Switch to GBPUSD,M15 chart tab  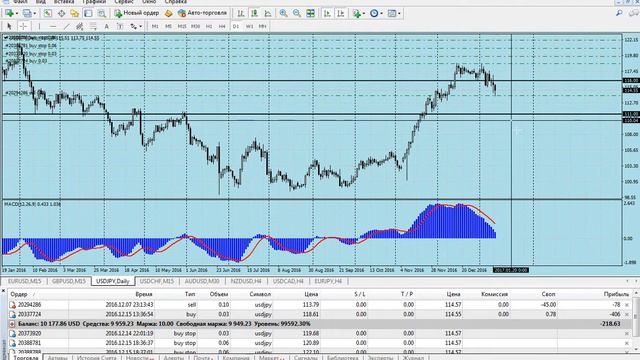(69, 281)
